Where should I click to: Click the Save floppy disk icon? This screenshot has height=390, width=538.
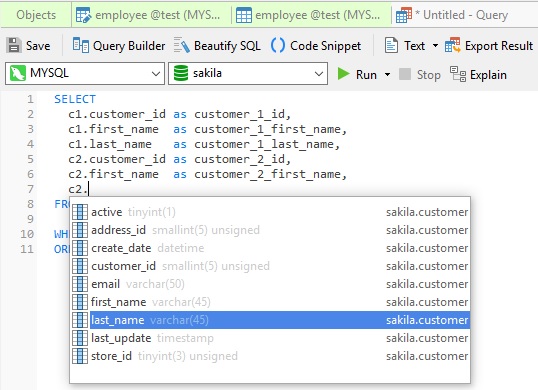(14, 45)
